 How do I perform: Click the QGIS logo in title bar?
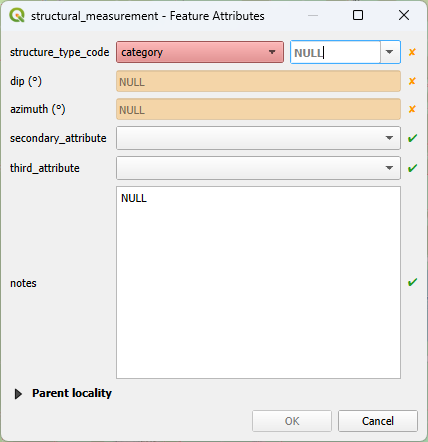coord(17,15)
